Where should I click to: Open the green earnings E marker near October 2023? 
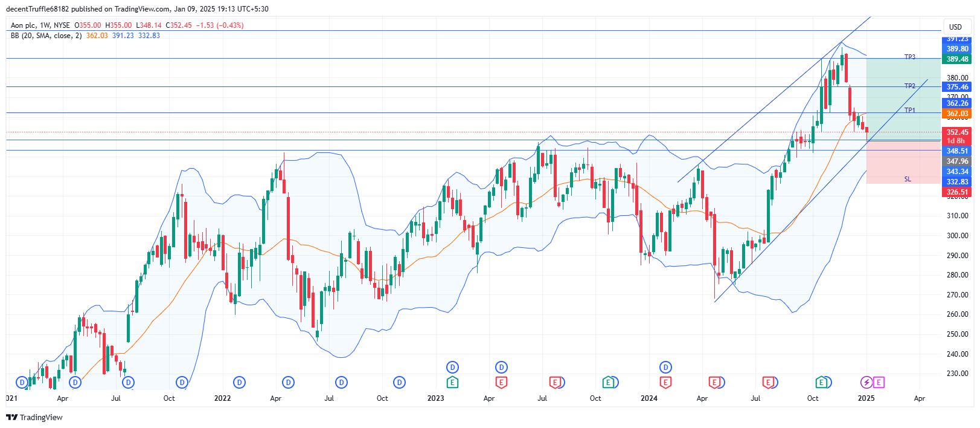pyautogui.click(x=608, y=382)
